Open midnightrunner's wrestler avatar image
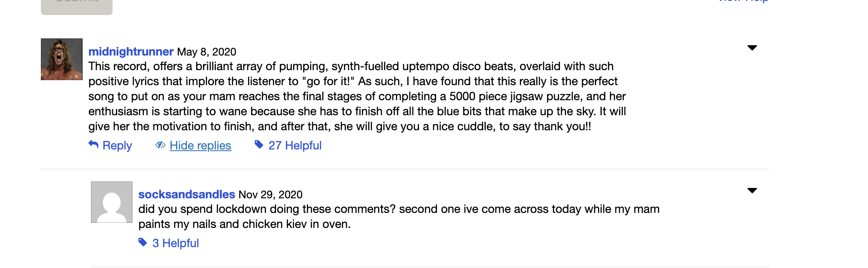 (62, 59)
